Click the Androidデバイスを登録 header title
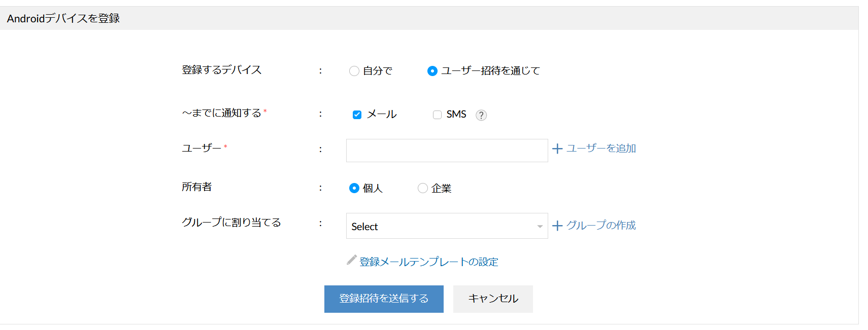868x330 pixels. coord(63,19)
